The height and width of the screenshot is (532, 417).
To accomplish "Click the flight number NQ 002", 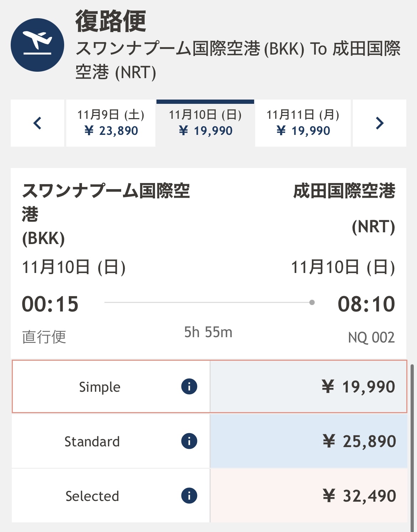I will [x=371, y=337].
